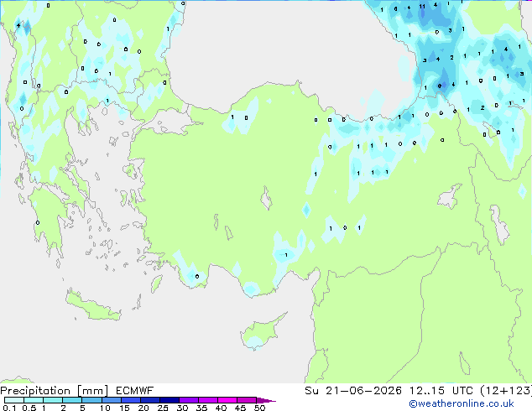The height and width of the screenshot is (411, 532).
Task: Click the 'ECMWF' model label
Action: pos(135,391)
